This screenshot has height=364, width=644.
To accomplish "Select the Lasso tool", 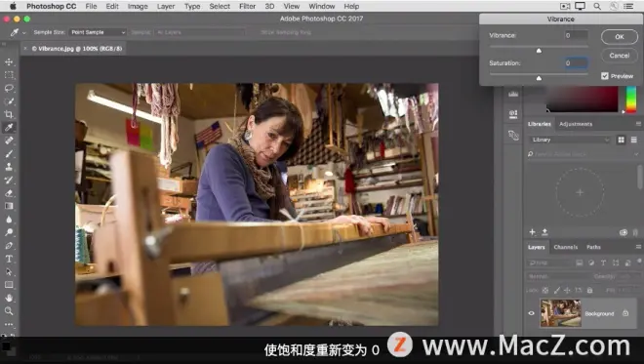I will (x=9, y=89).
